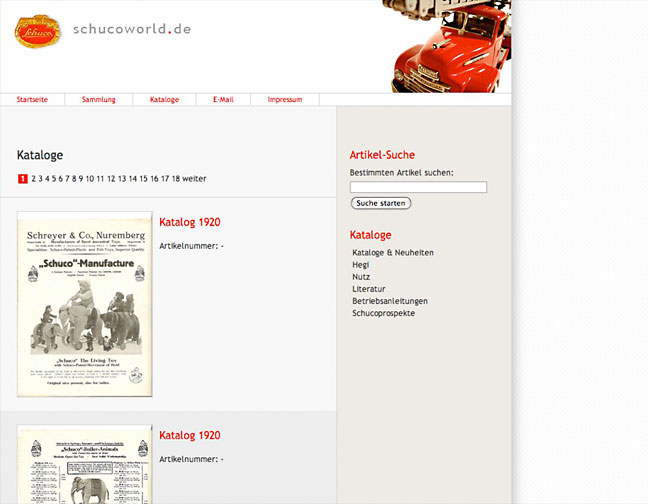Select current page 1 in pagination
The width and height of the screenshot is (648, 504).
(x=23, y=179)
